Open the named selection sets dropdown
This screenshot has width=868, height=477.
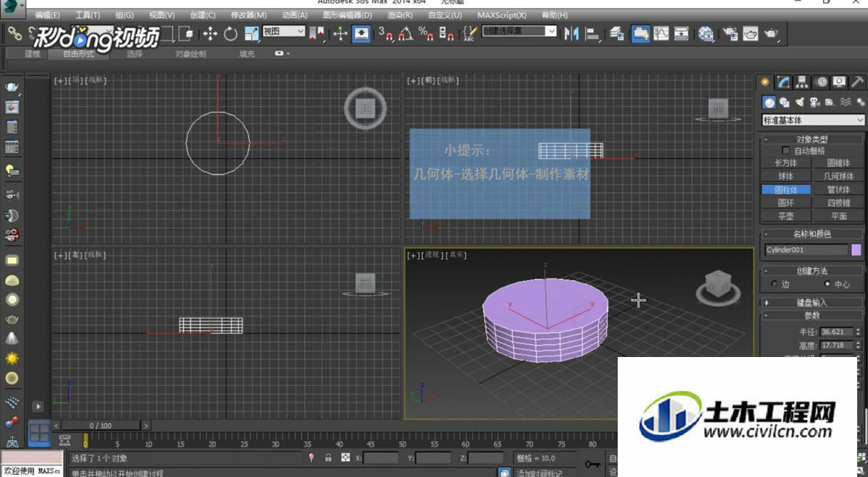(x=519, y=32)
